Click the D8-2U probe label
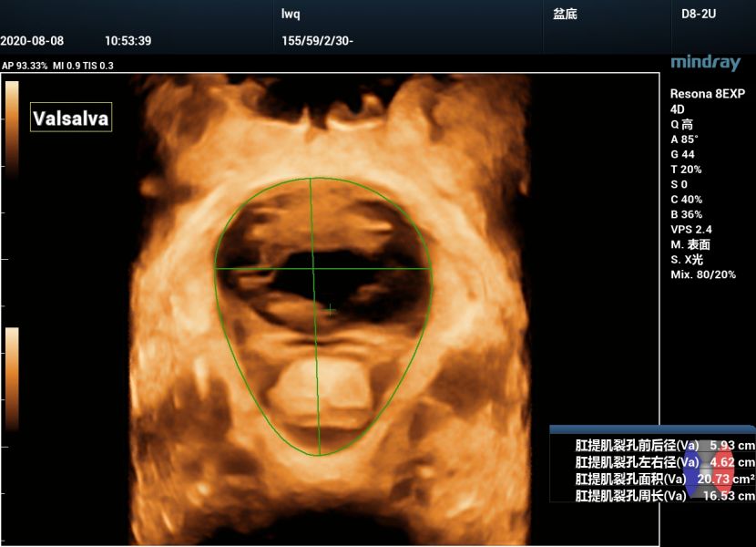 (698, 15)
